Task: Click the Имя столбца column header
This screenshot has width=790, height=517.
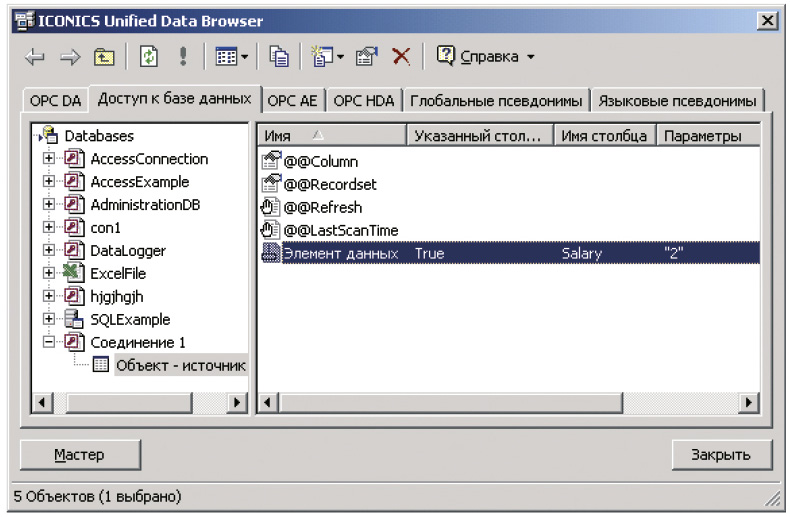Action: click(605, 136)
